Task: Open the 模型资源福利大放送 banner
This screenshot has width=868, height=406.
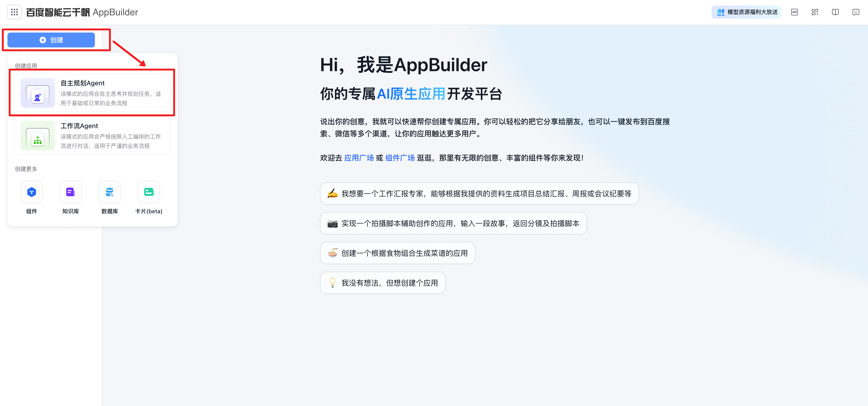Action: point(746,12)
